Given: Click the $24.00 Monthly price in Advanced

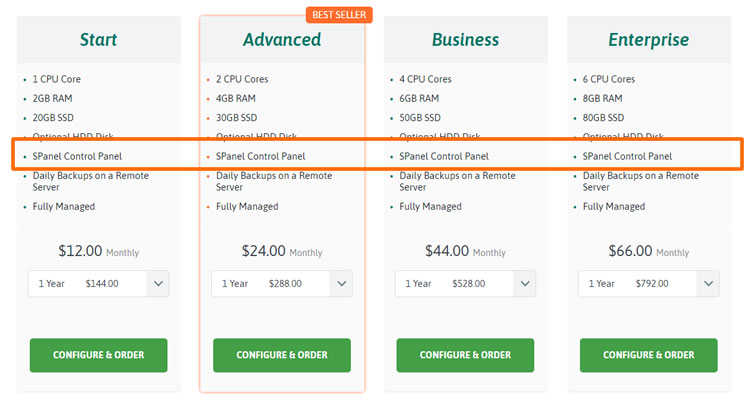Looking at the screenshot, I should [x=282, y=251].
